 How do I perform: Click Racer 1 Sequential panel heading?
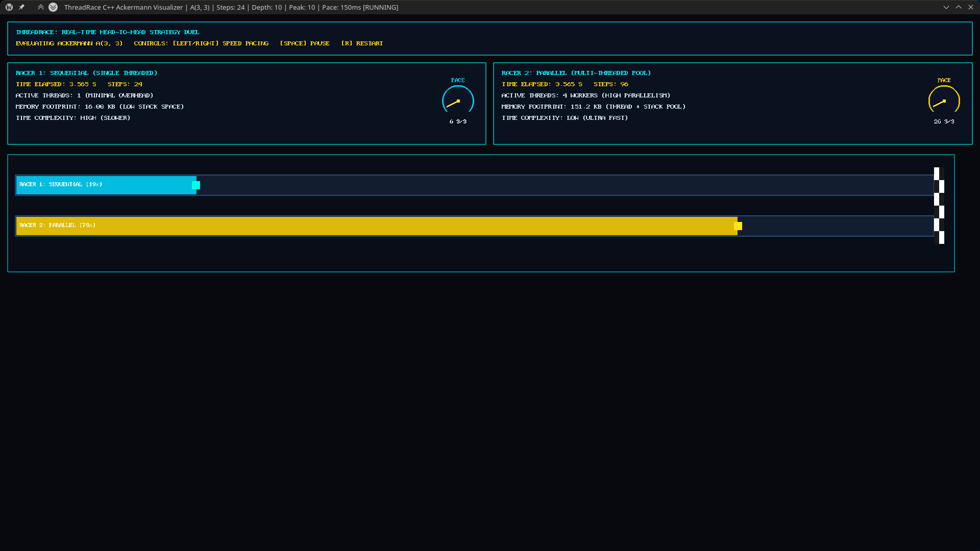87,73
